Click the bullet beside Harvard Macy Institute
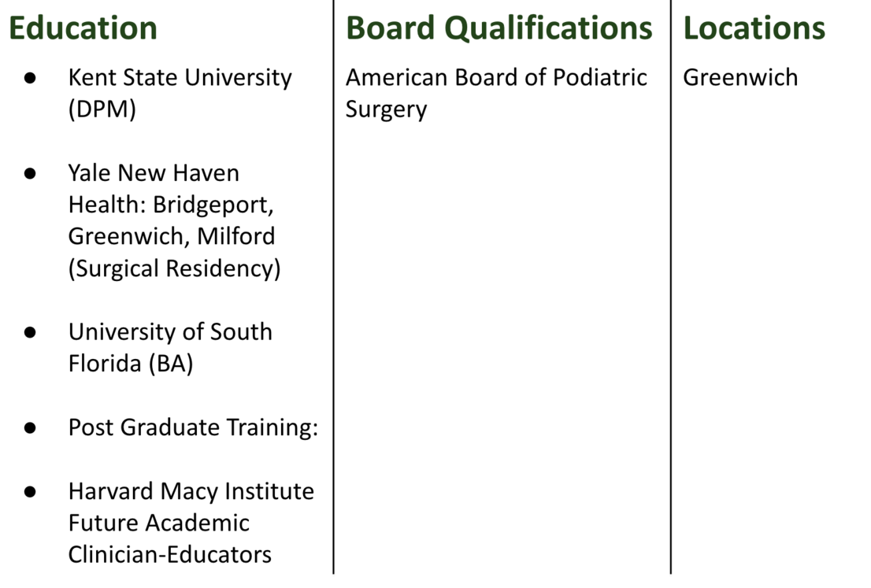This screenshot has height=588, width=871. (31, 491)
